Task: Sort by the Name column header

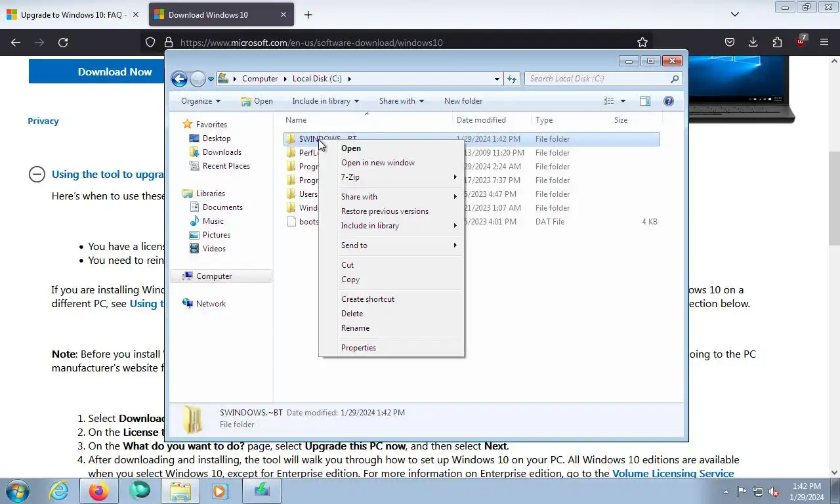Action: pyautogui.click(x=367, y=120)
